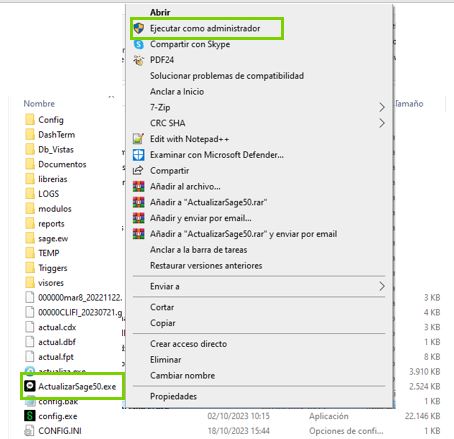454x439 pixels.
Task: Click the Notepad++ icon
Action: click(x=139, y=139)
